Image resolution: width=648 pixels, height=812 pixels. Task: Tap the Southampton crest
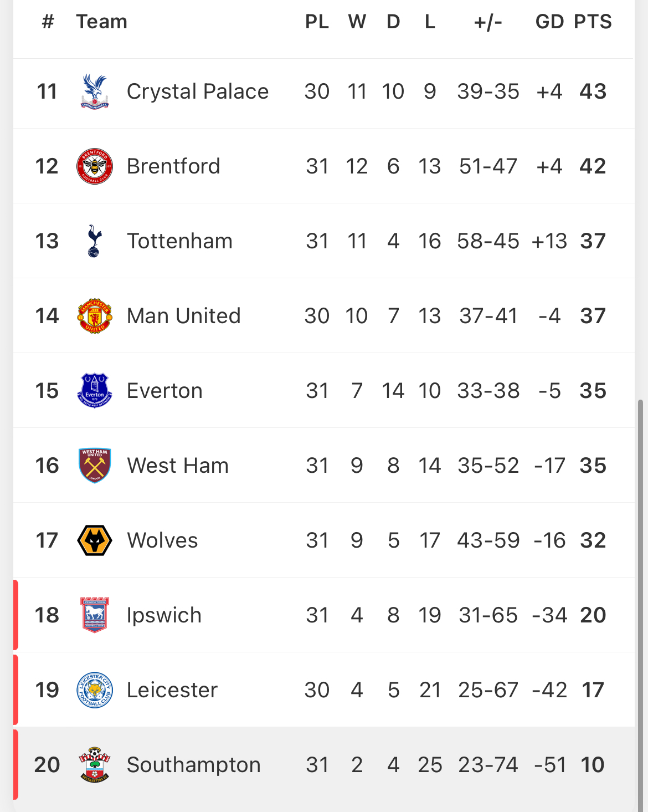95,765
